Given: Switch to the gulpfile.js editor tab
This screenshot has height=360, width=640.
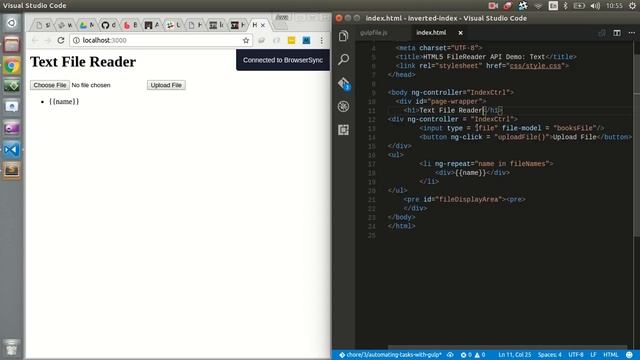Looking at the screenshot, I should (374, 33).
